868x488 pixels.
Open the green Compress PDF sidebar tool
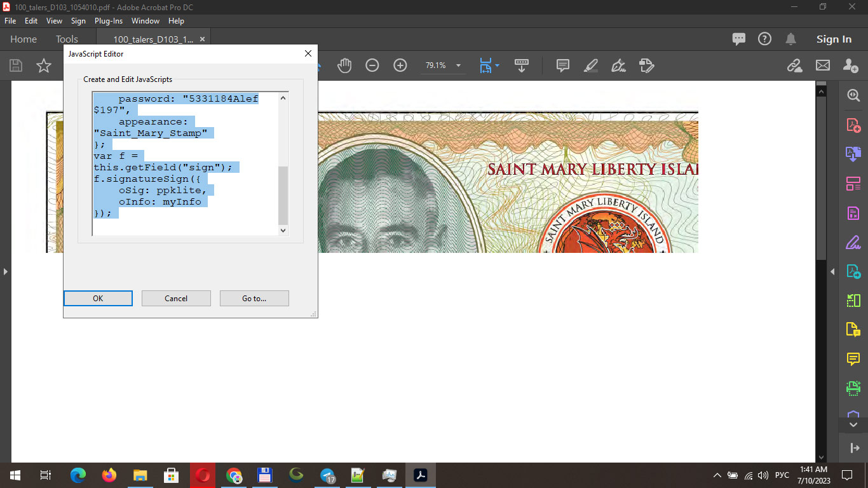(x=853, y=301)
